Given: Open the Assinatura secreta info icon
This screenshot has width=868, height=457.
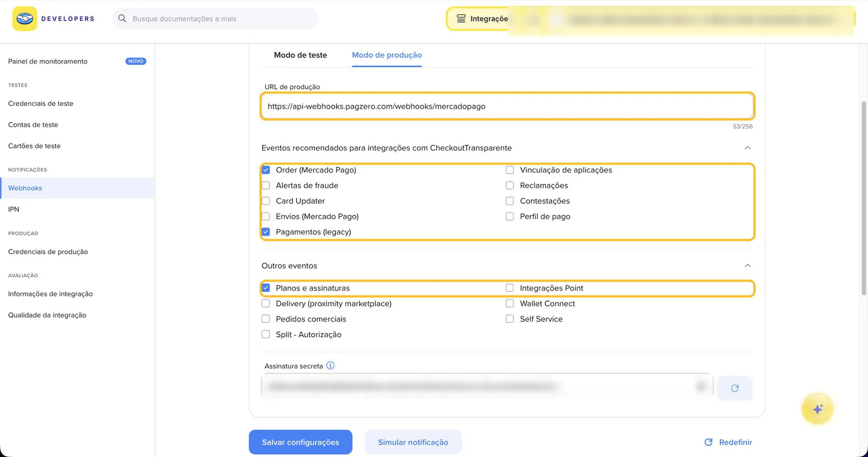Looking at the screenshot, I should pos(330,366).
